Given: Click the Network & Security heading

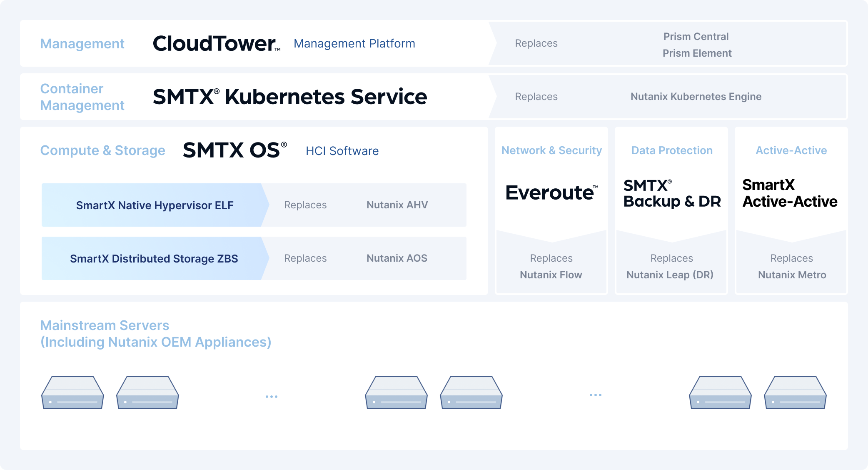Looking at the screenshot, I should (x=551, y=150).
